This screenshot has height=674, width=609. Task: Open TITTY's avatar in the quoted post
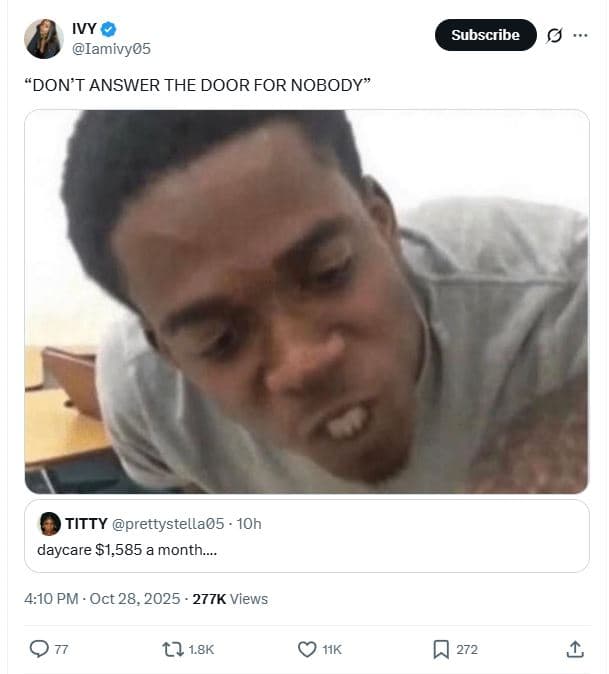click(x=50, y=524)
